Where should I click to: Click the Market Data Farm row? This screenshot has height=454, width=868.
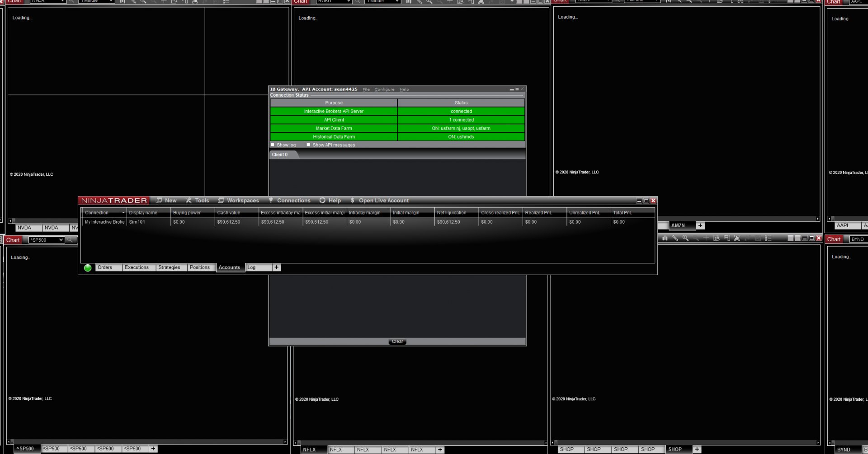pyautogui.click(x=397, y=129)
